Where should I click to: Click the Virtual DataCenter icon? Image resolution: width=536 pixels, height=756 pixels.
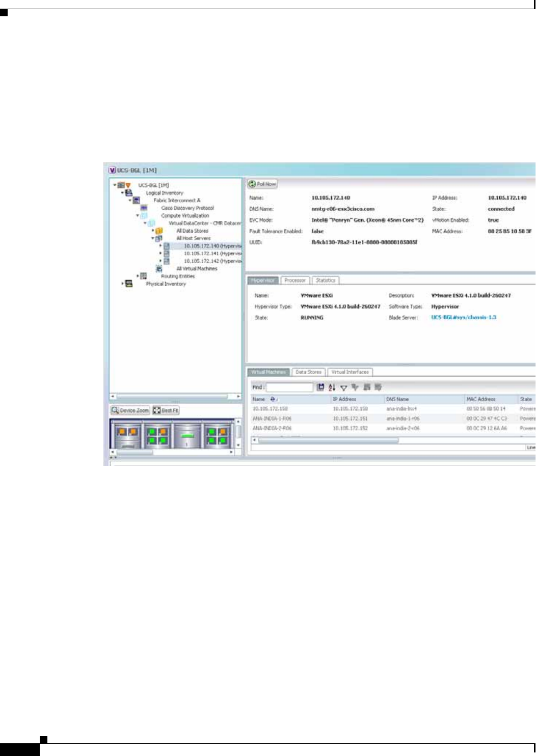(x=152, y=223)
